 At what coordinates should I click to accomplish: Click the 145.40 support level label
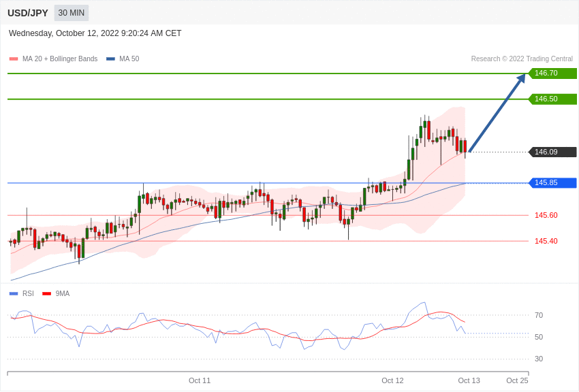click(x=546, y=241)
